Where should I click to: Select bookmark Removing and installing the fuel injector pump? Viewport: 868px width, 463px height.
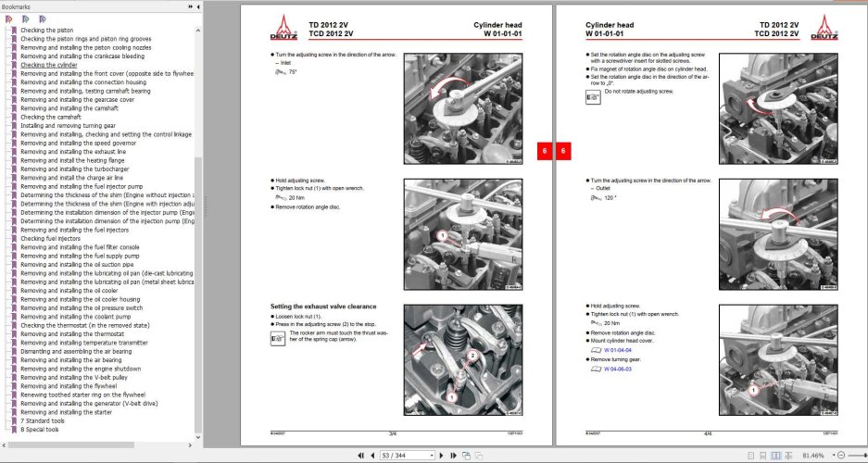point(82,186)
